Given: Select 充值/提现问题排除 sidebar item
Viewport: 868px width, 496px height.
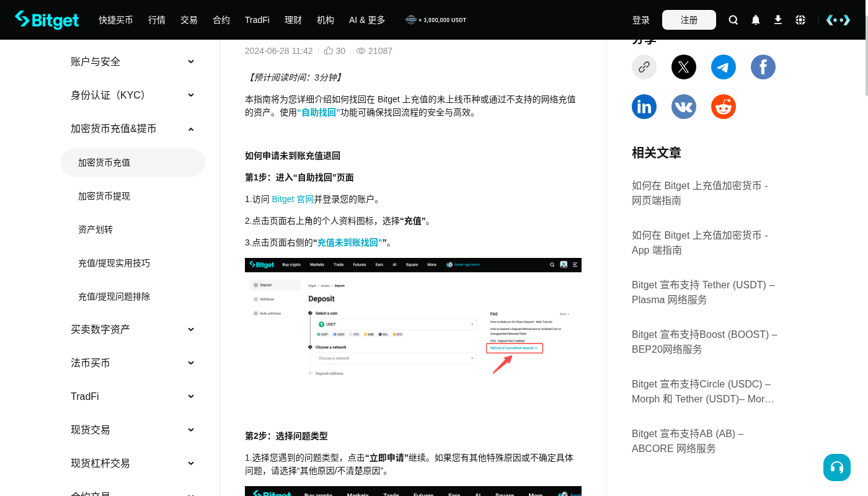Looking at the screenshot, I should point(133,296).
